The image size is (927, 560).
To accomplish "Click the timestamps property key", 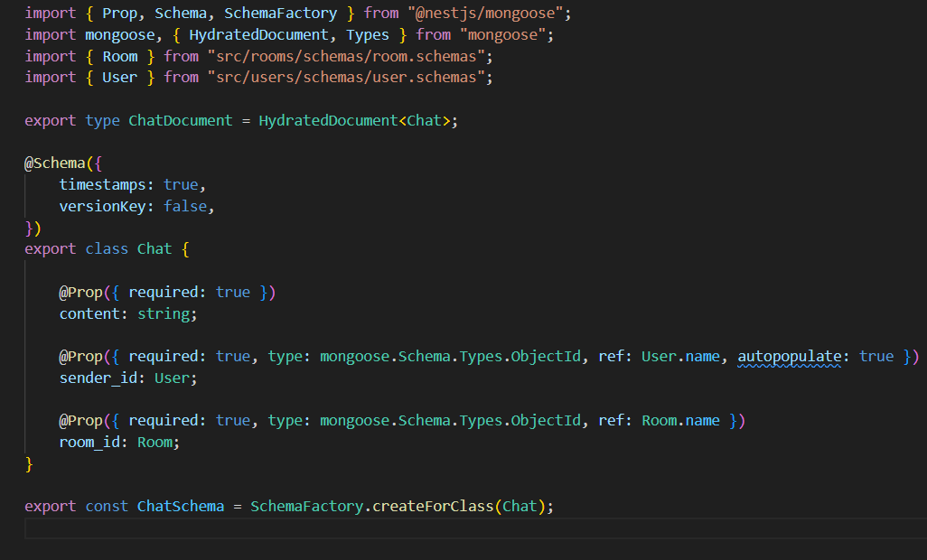I will 102,185.
